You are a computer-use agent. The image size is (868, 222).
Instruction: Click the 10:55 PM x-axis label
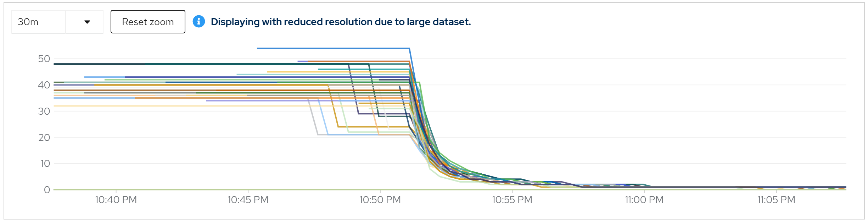[512, 200]
